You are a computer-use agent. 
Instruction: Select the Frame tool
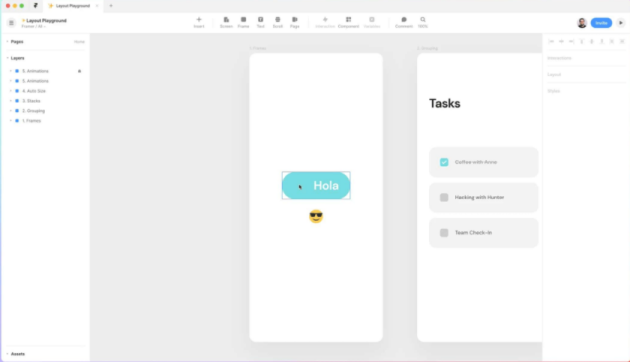coord(243,22)
